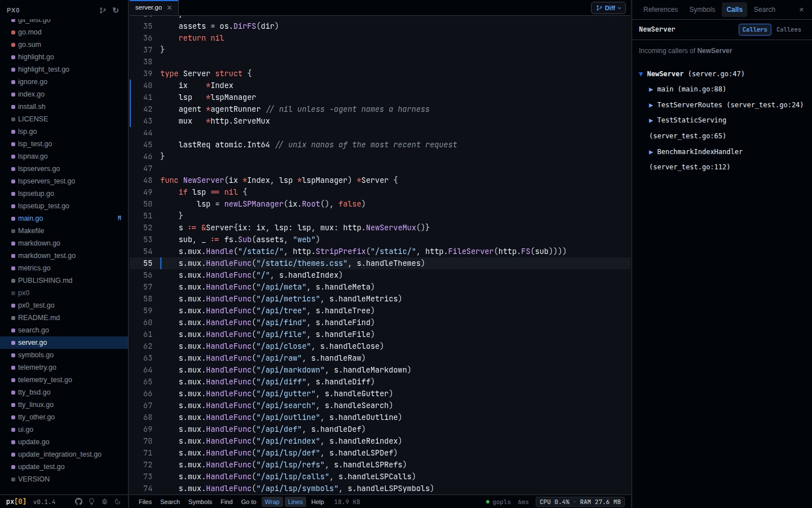Click the lightbulb icon in footer
The height and width of the screenshot is (508, 812).
coord(91,502)
